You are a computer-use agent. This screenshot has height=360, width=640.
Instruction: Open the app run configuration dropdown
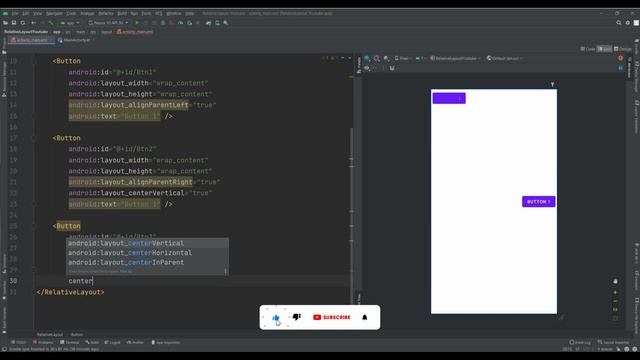[70, 23]
